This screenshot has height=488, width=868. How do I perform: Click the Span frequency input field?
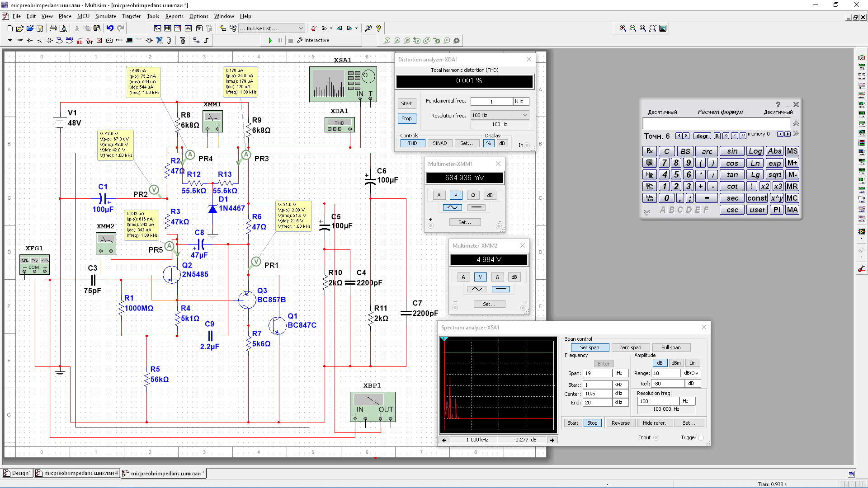click(x=598, y=373)
